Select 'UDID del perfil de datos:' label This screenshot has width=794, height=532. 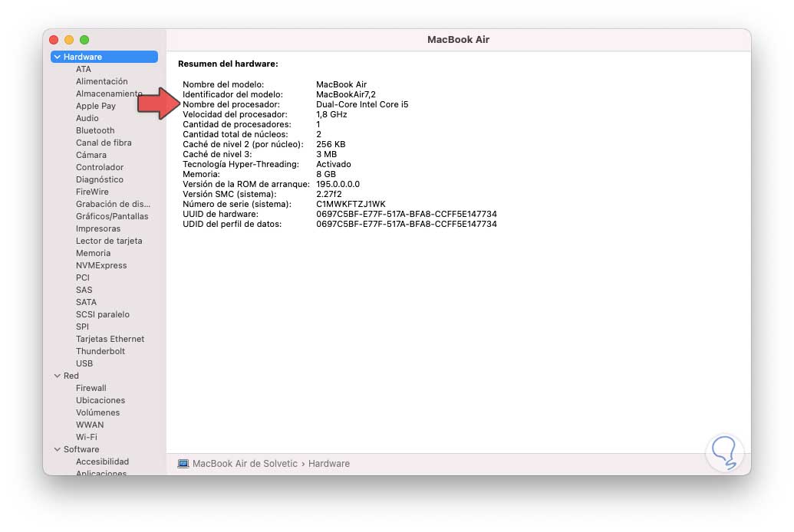pyautogui.click(x=232, y=224)
